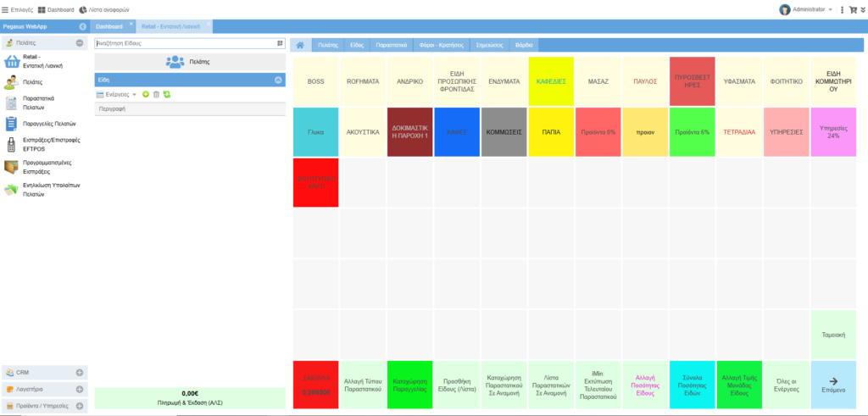Select the cyan Γλυκα category tile
Image resolution: width=868 pixels, height=416 pixels.
(x=315, y=132)
